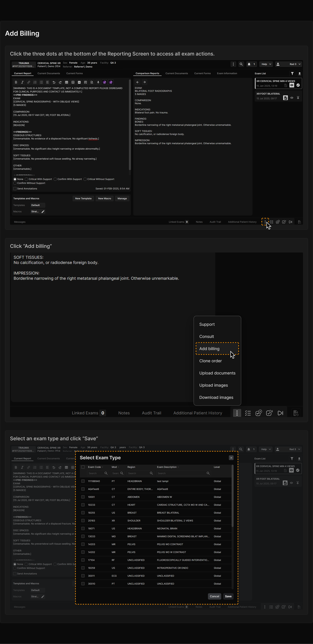Click download icon on first screenshot's XR FOOT BILATERAL
313x644 pixels.
pyautogui.click(x=298, y=98)
